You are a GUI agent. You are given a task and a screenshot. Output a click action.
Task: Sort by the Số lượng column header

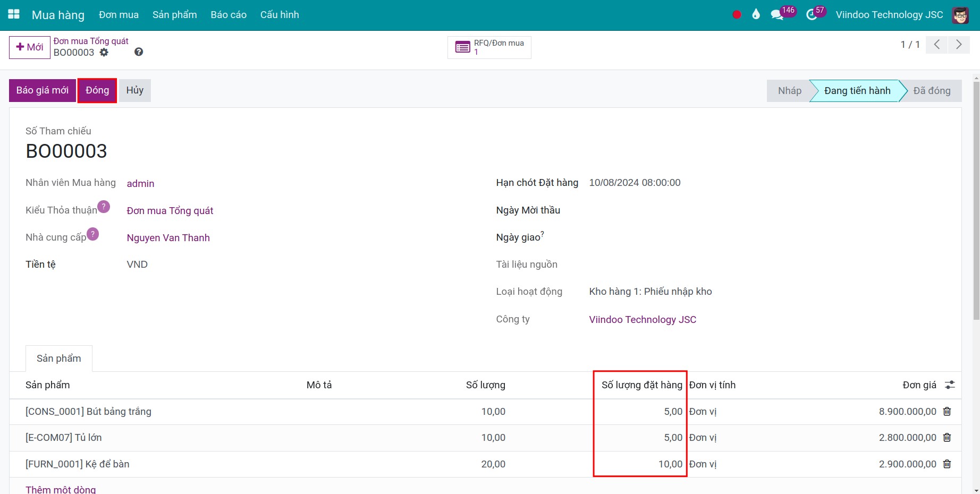pos(485,385)
